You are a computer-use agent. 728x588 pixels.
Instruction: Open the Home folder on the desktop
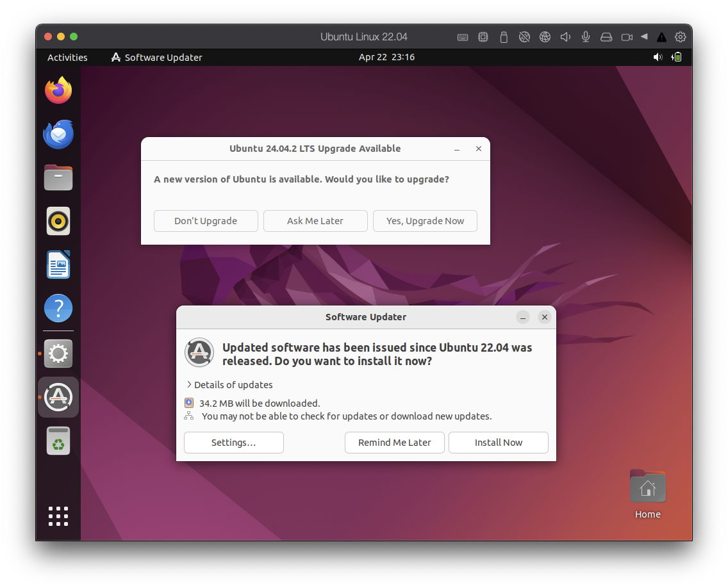tap(648, 494)
